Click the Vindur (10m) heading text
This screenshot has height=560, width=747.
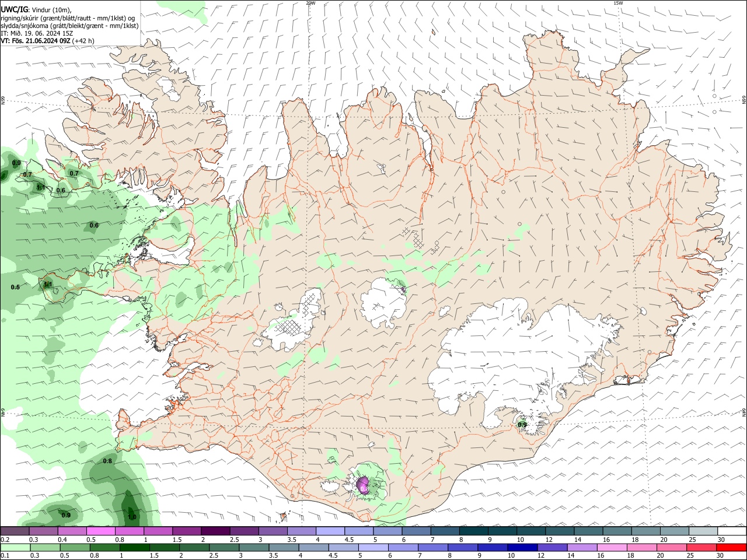pos(51,10)
